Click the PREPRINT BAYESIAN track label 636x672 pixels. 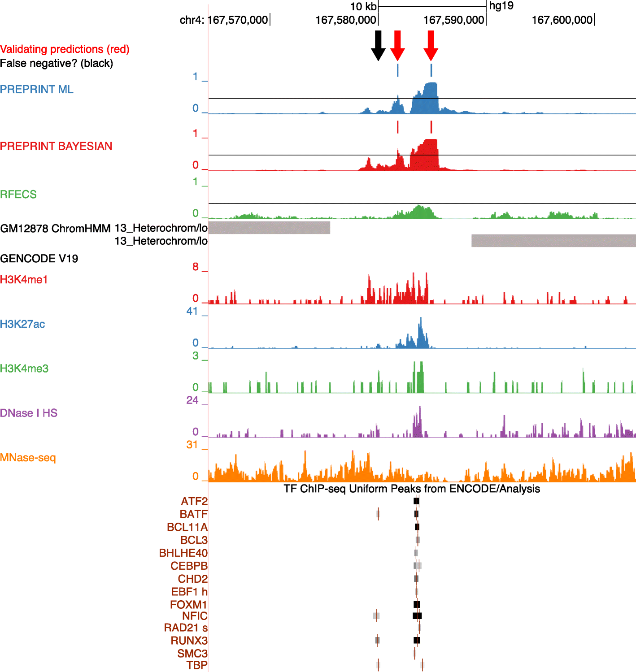pos(56,146)
